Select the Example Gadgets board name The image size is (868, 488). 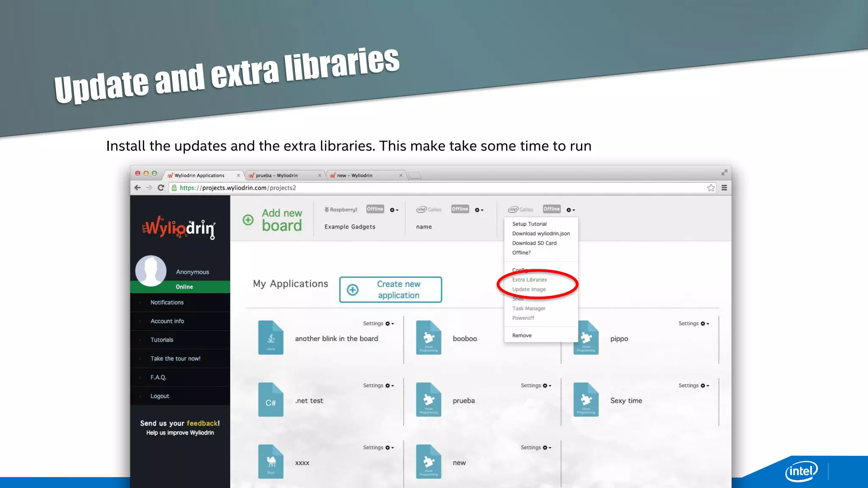click(350, 227)
